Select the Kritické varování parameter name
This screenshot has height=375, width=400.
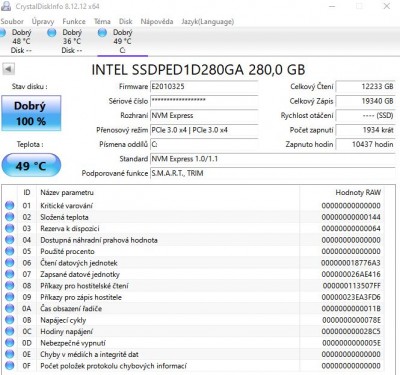[x=66, y=206]
